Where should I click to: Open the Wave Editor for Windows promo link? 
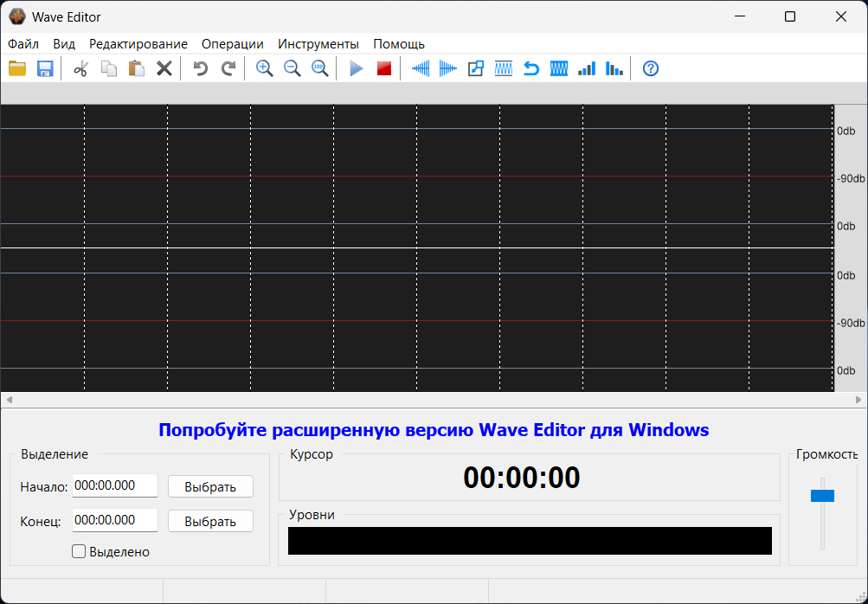pyautogui.click(x=434, y=430)
